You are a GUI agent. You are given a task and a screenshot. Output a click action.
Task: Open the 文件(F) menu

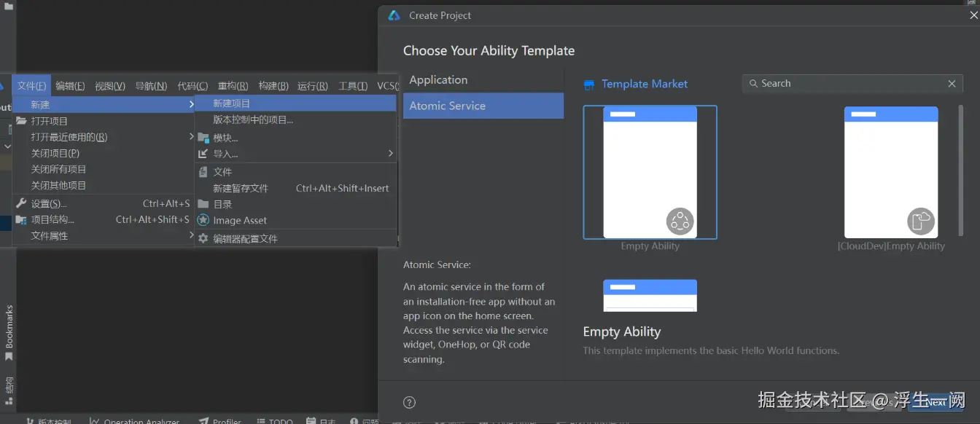31,86
